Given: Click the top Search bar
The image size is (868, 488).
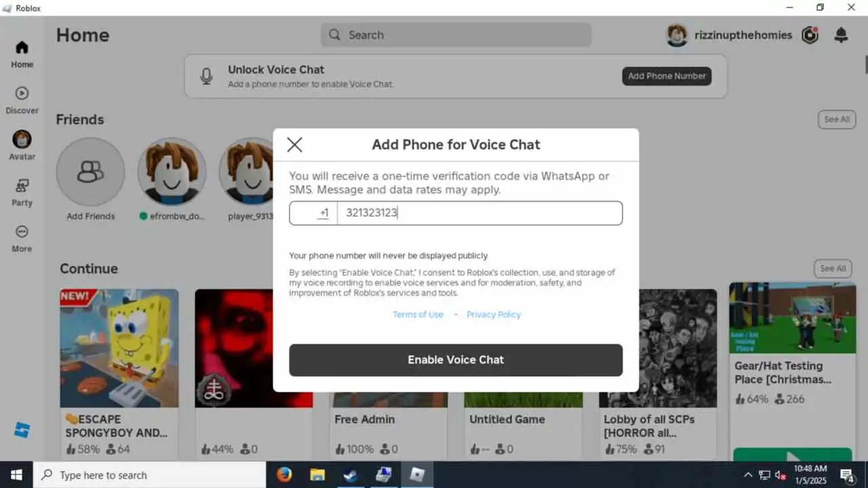Looking at the screenshot, I should coord(456,35).
